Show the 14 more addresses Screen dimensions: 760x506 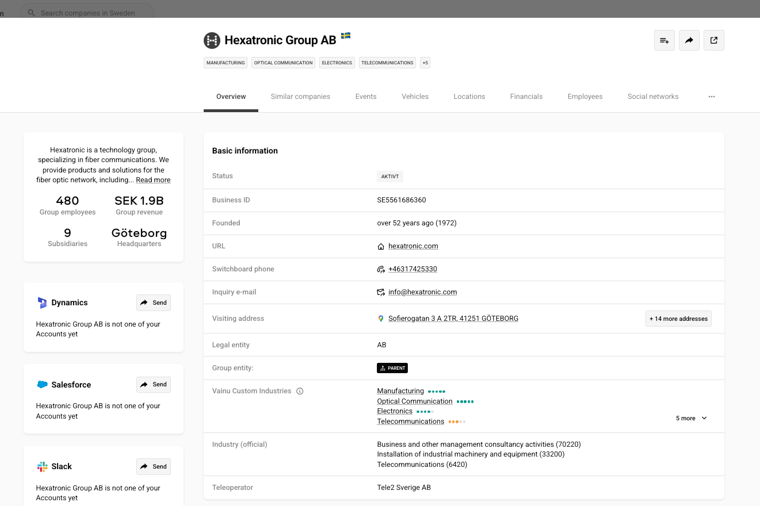pyautogui.click(x=678, y=319)
